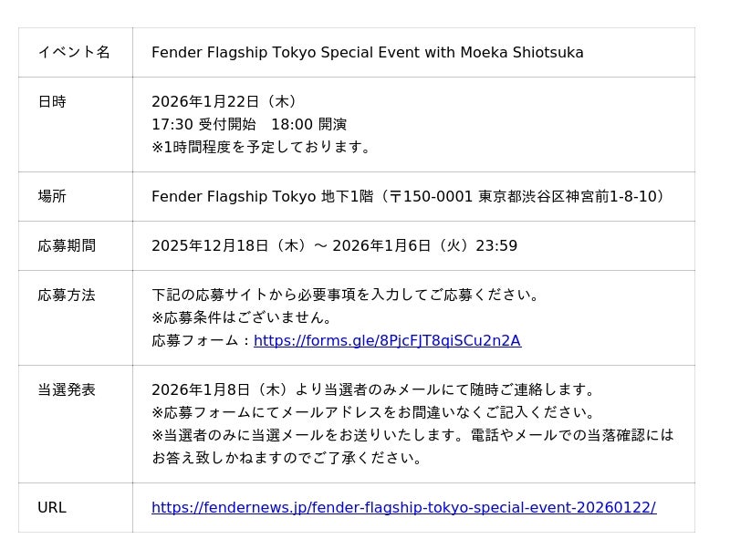This screenshot has height=560, width=730.
Task: Open the Google Forms application link
Action: tap(387, 341)
